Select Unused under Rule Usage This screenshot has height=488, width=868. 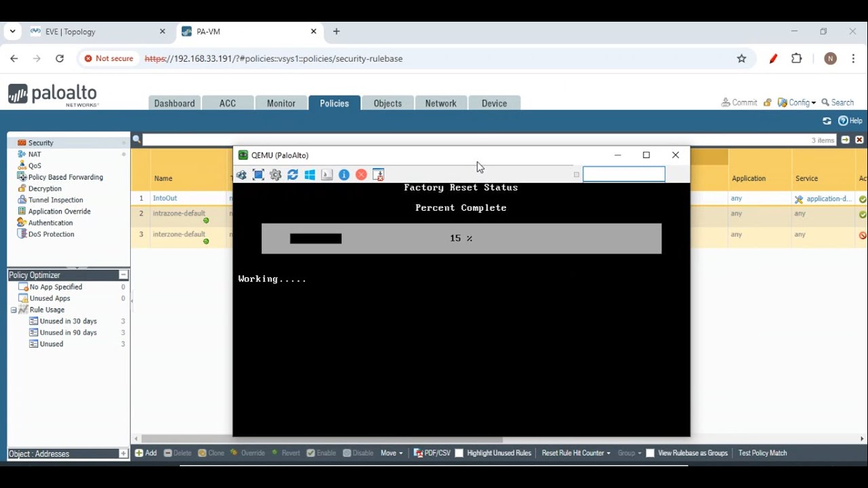pos(52,344)
